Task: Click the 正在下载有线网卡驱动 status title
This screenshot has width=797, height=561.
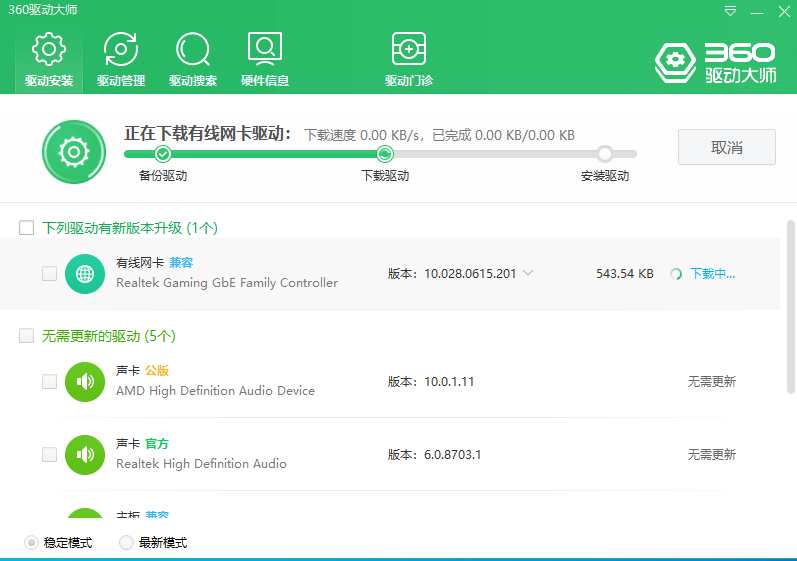Action: click(x=208, y=134)
